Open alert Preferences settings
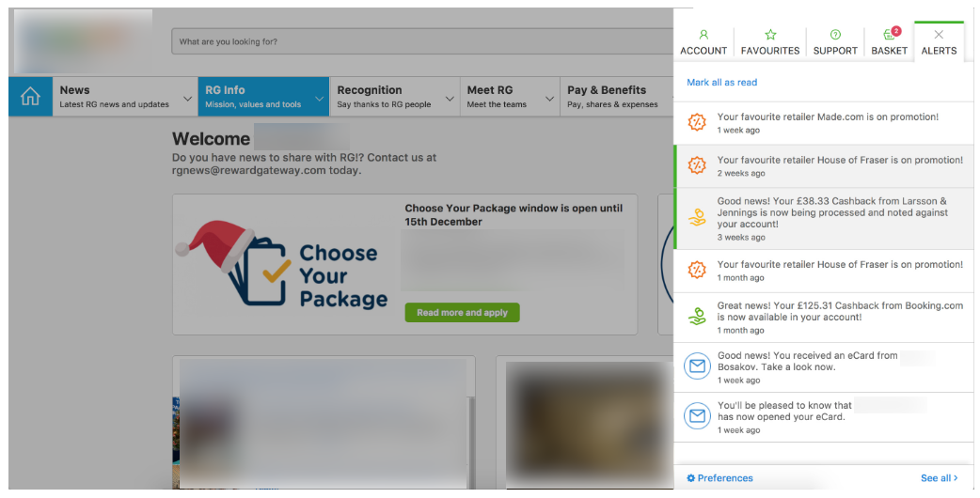980x498 pixels. click(719, 478)
